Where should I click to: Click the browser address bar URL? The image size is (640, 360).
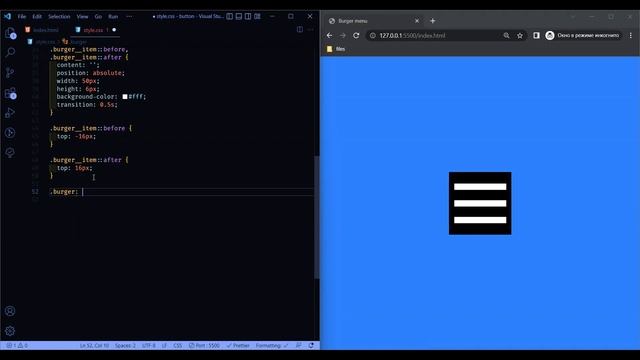point(412,36)
